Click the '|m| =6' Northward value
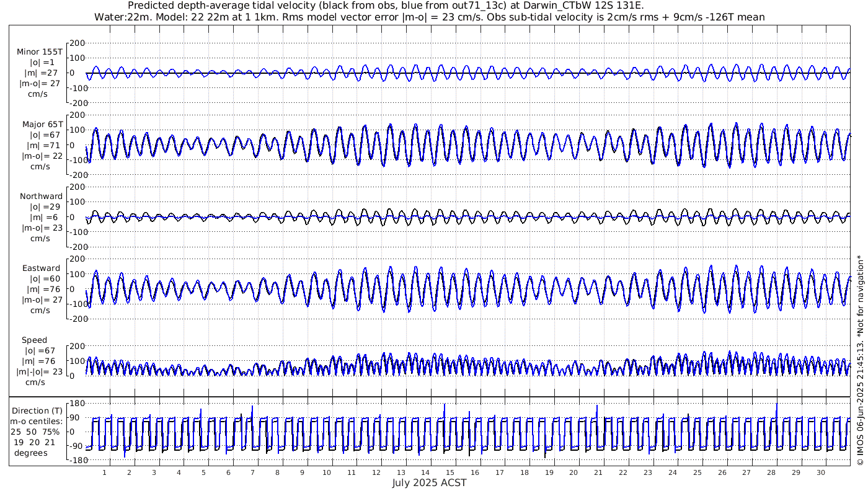The height and width of the screenshot is (496, 868). 45,218
